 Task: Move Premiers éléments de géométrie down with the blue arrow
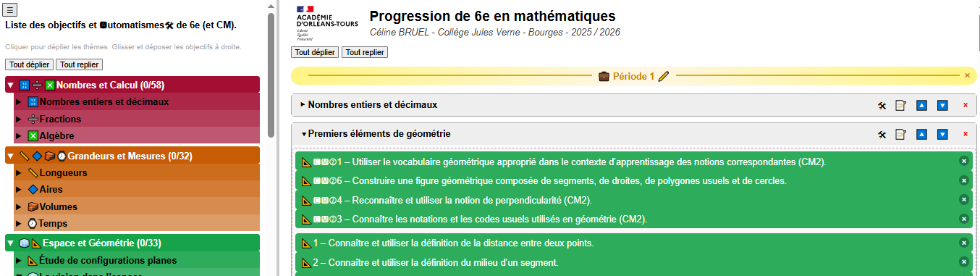[x=942, y=134]
